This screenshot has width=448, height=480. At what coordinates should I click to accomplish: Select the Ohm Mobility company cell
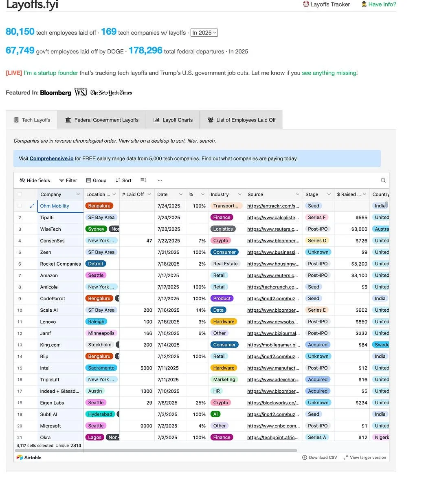[x=60, y=206]
